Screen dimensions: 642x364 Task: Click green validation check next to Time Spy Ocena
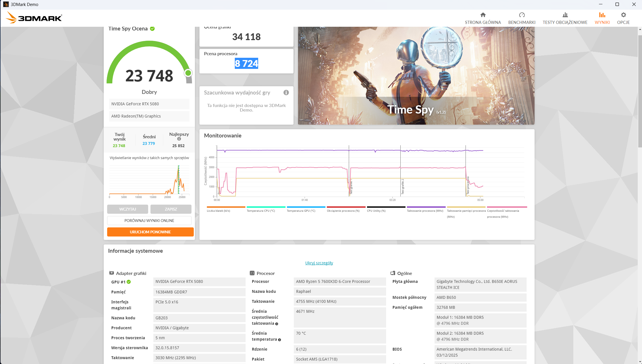(152, 29)
